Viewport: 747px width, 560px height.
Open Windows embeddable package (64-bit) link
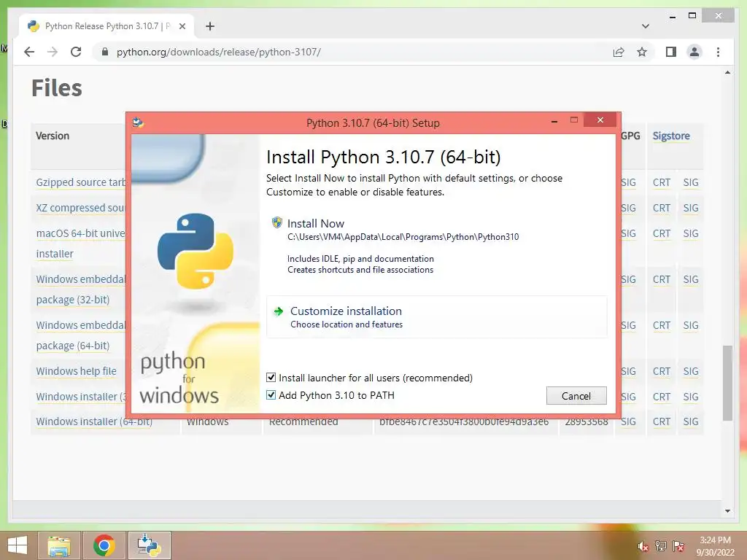(x=80, y=335)
